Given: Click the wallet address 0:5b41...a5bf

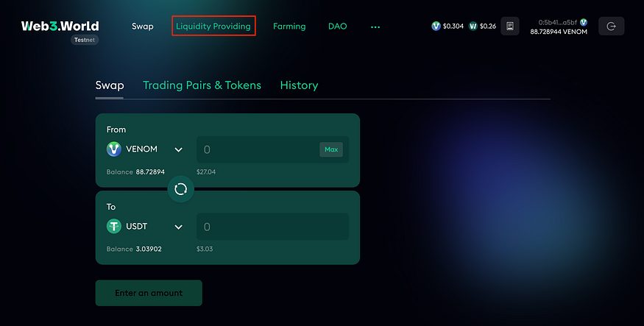Looking at the screenshot, I should [557, 23].
